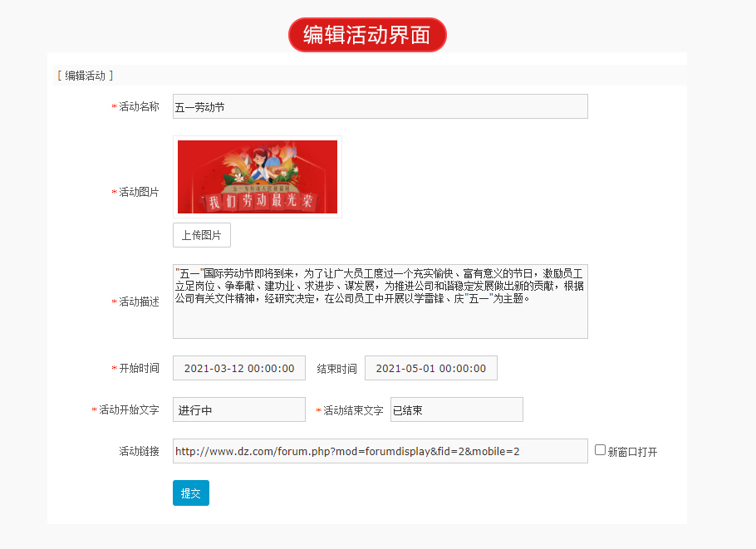Click the 上传图片 upload button
Screen dimensions: 756x549
(x=202, y=235)
